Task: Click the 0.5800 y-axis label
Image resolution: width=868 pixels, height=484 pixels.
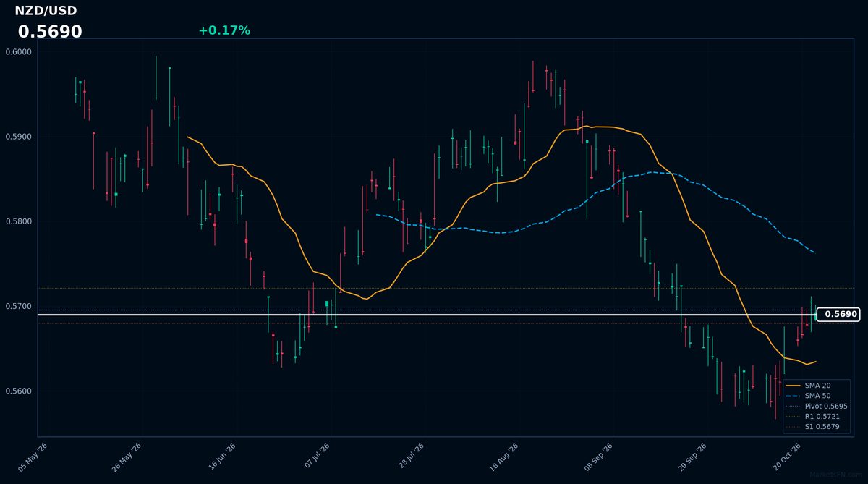Action: click(x=18, y=221)
